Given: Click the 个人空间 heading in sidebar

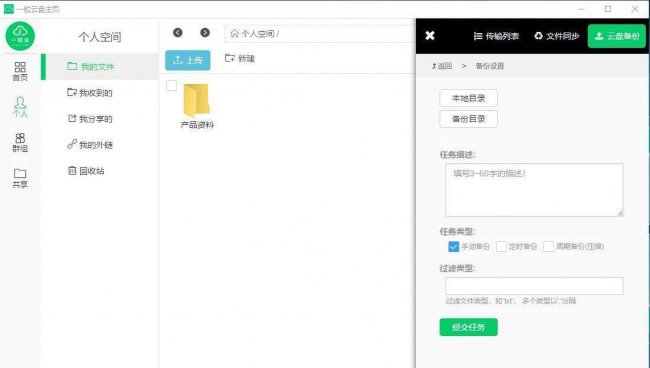Looking at the screenshot, I should pos(100,37).
